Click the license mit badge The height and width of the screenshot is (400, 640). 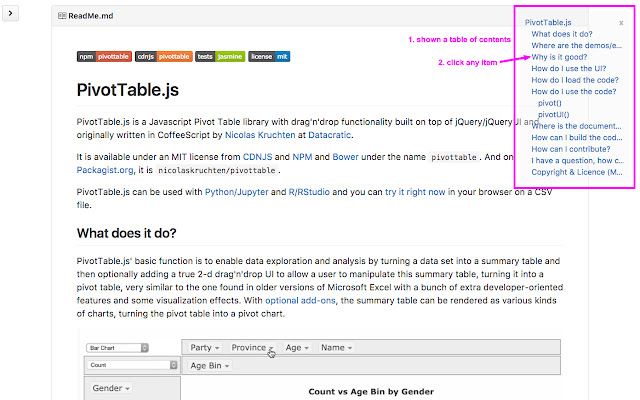pyautogui.click(x=269, y=56)
